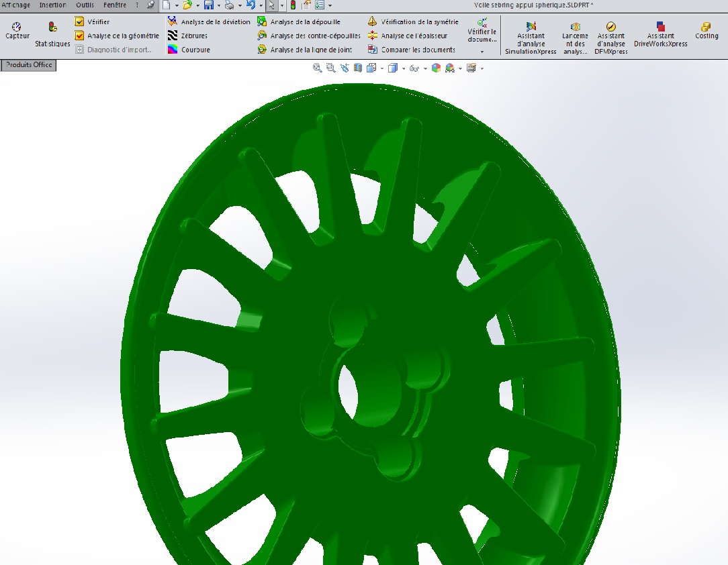Toggle Courbure curvature display
728x565 pixels.
tap(189, 50)
